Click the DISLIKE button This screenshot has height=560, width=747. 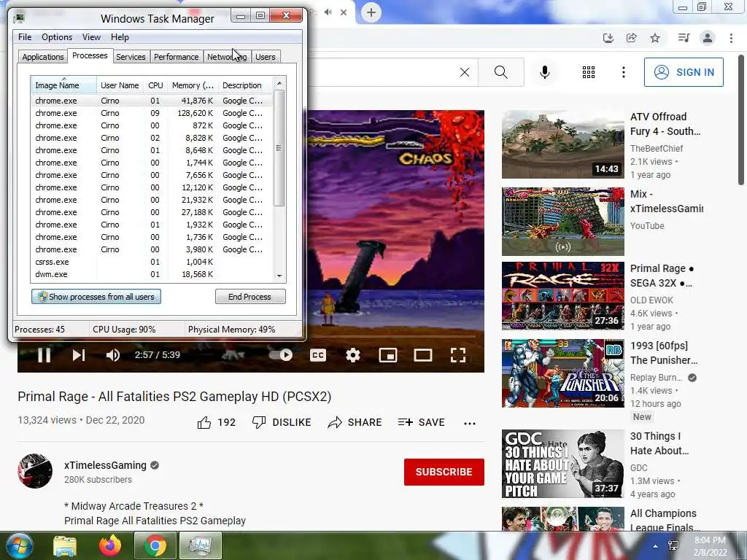[x=282, y=422]
